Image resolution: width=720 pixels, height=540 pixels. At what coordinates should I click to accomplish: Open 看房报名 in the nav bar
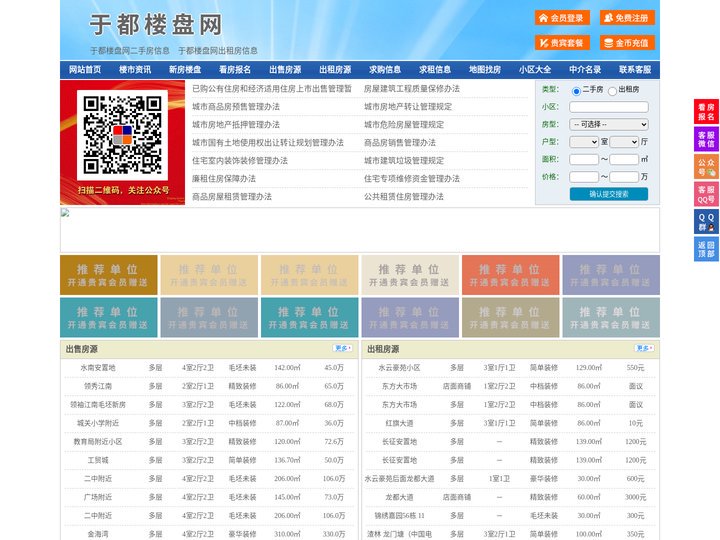[x=235, y=70]
